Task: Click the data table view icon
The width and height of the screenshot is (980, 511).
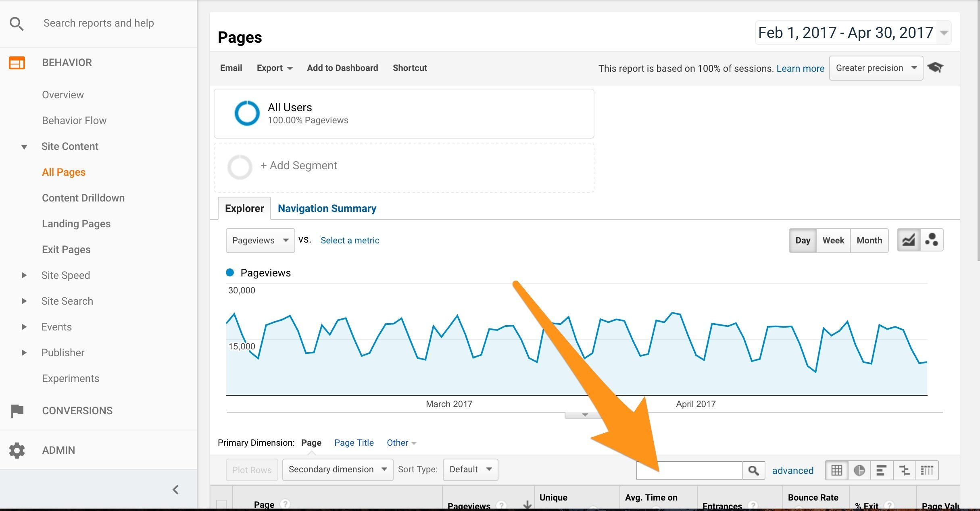Action: click(836, 470)
